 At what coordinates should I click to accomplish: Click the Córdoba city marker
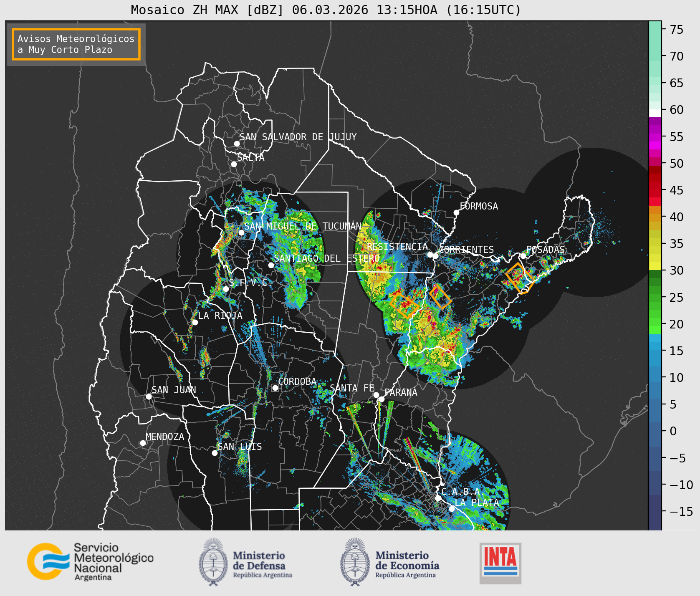tap(275, 388)
